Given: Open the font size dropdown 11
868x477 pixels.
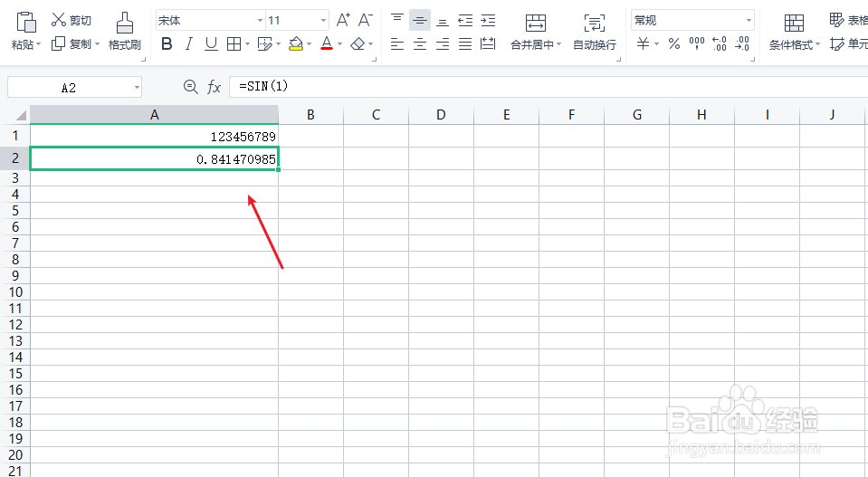Looking at the screenshot, I should pos(297,21).
